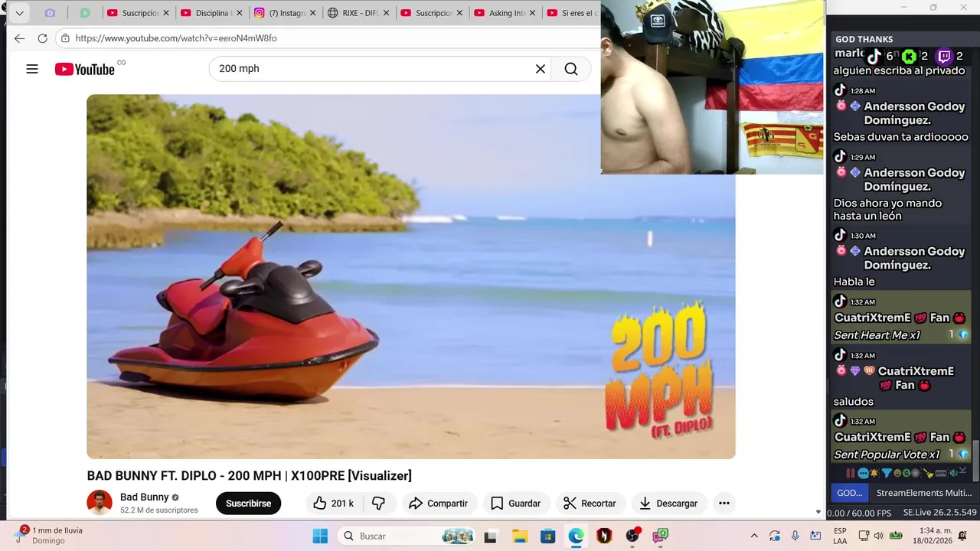The image size is (980, 551).
Task: Click grey star circle icon in chat toolbar
Action: (915, 473)
